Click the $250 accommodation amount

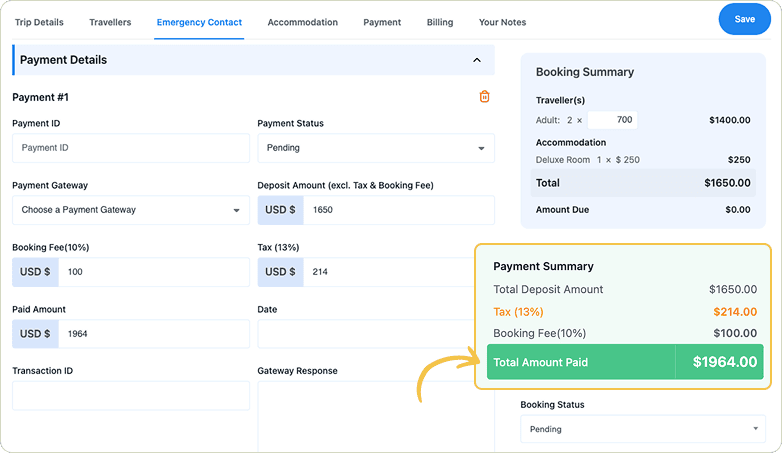(739, 160)
